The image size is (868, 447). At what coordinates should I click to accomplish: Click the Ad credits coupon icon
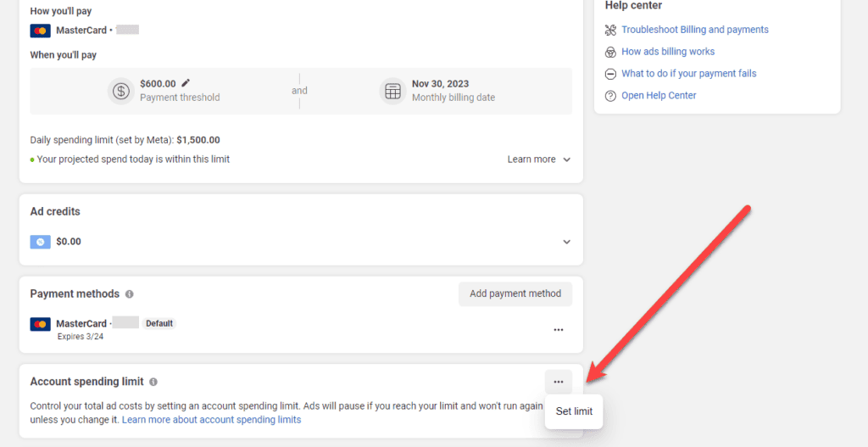pos(40,242)
